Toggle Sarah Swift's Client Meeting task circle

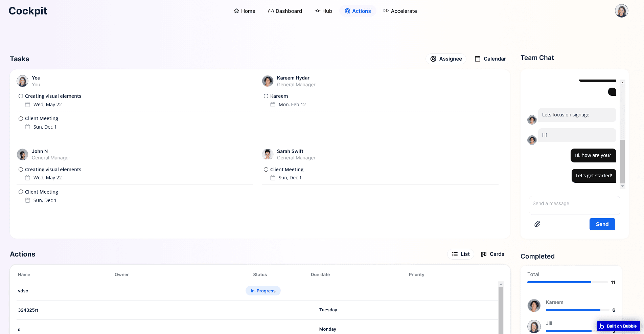[x=266, y=170]
